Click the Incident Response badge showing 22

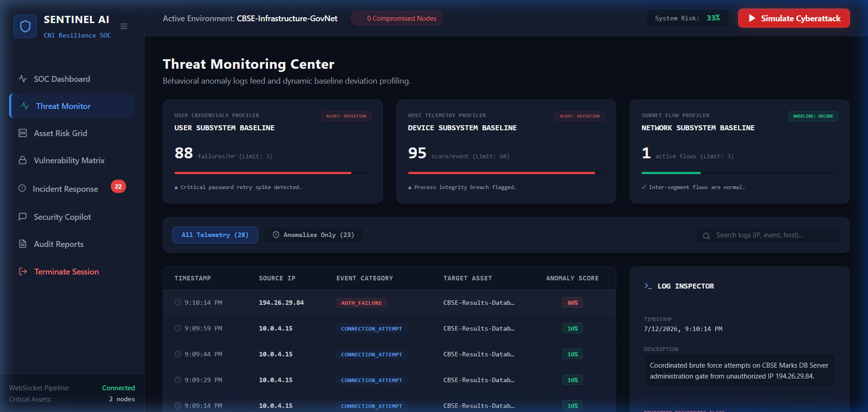(x=118, y=186)
